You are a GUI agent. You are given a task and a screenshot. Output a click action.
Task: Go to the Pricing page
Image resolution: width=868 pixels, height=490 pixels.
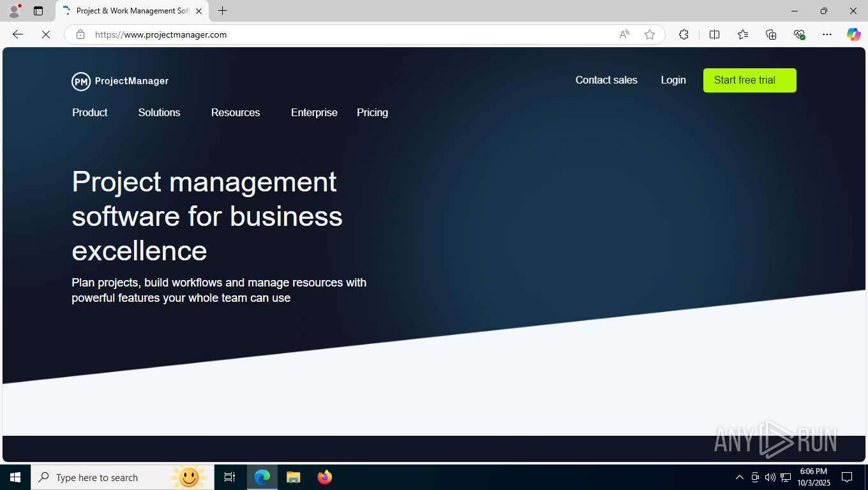coord(372,112)
